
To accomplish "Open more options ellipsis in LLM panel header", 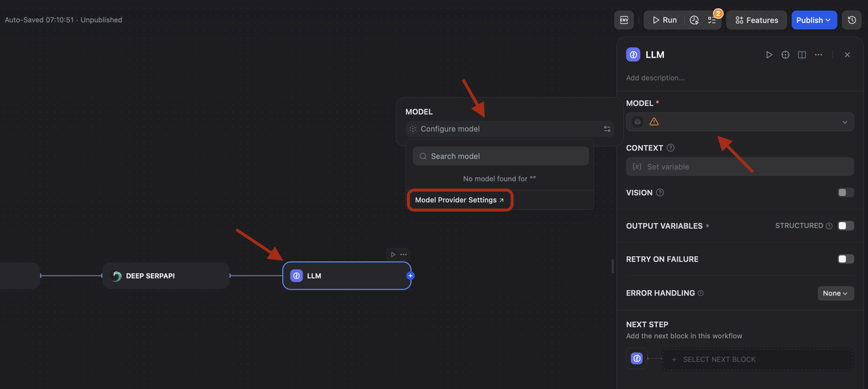I will tap(818, 55).
